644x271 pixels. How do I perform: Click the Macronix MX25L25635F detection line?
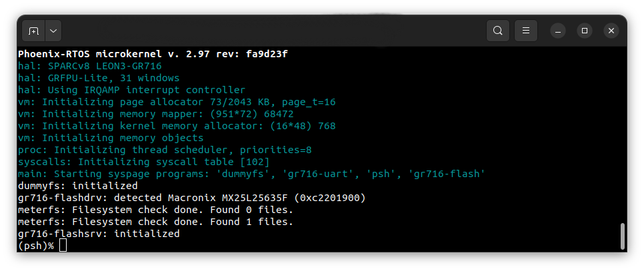192,198
